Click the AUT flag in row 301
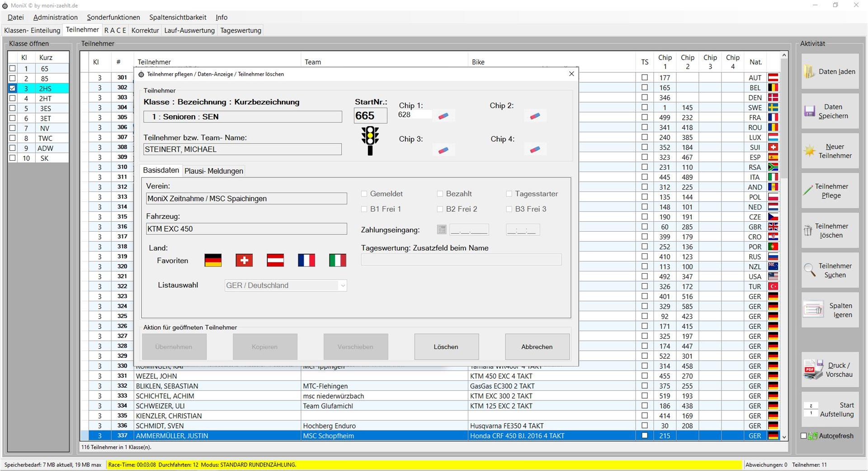Viewport: 868px width, 471px height. click(x=774, y=78)
